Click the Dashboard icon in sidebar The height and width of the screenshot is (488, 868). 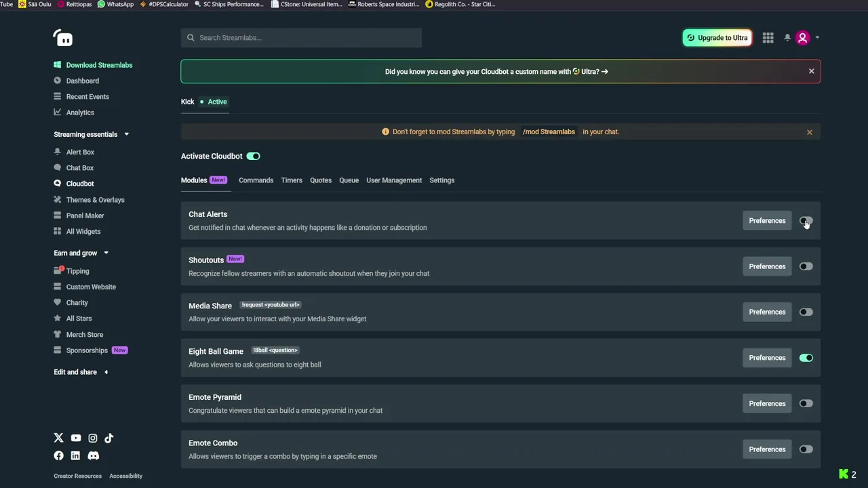(x=57, y=81)
